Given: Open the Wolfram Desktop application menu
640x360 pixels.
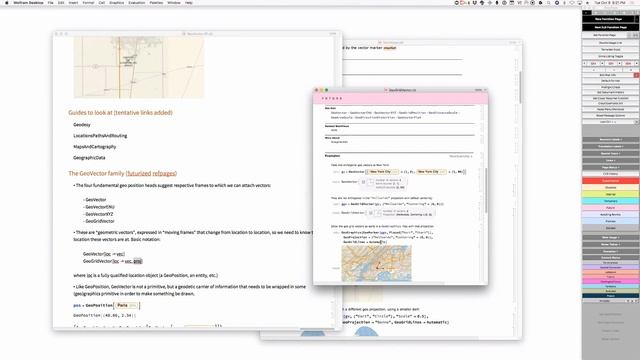Looking at the screenshot, I should [x=28, y=2].
